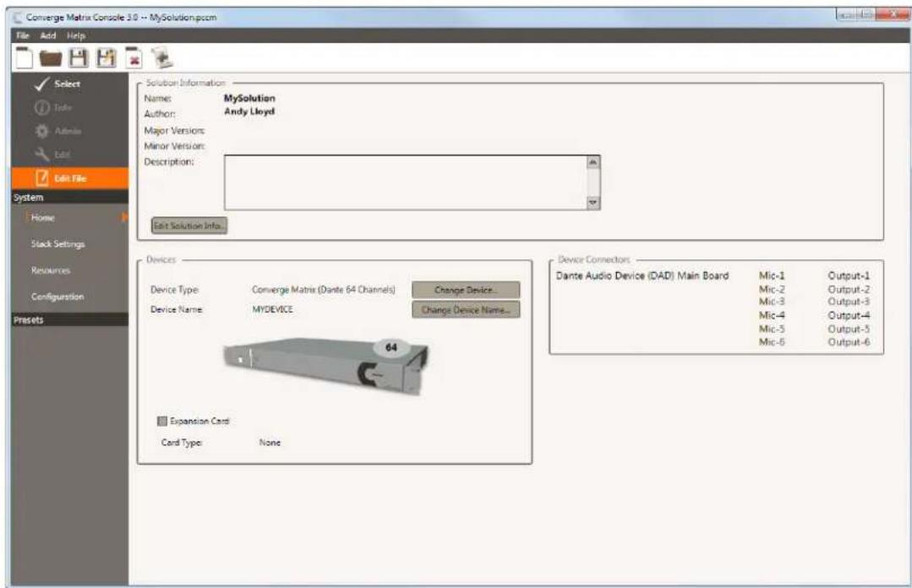Select Output-2 connector
The height and width of the screenshot is (588, 912).
click(x=849, y=289)
